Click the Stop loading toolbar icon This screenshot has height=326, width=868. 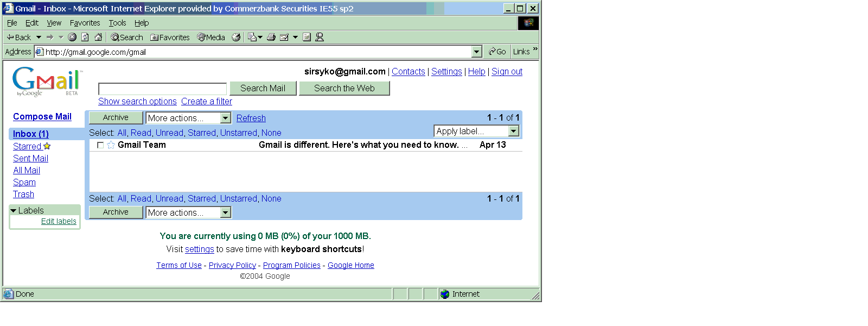click(x=72, y=37)
